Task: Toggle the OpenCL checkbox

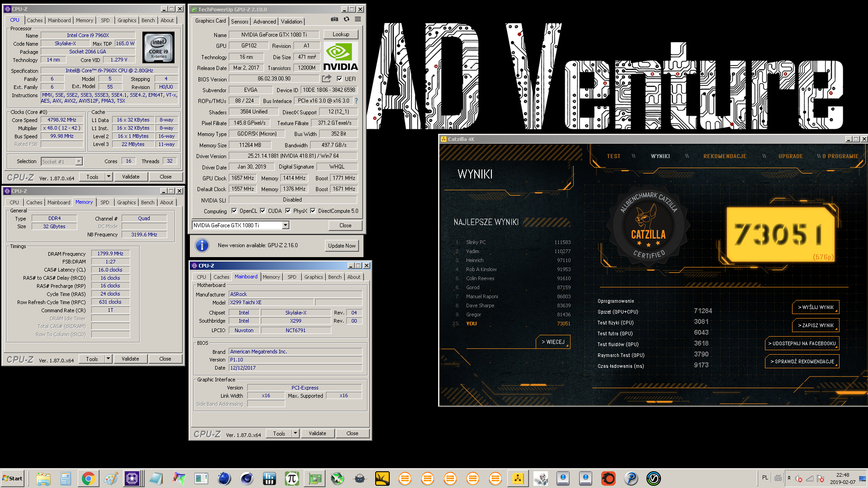Action: 234,211
